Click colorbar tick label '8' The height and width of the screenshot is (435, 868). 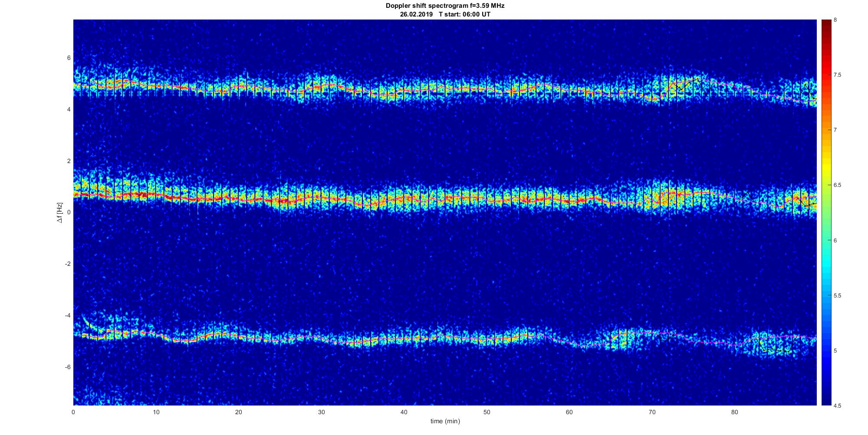[x=835, y=20]
